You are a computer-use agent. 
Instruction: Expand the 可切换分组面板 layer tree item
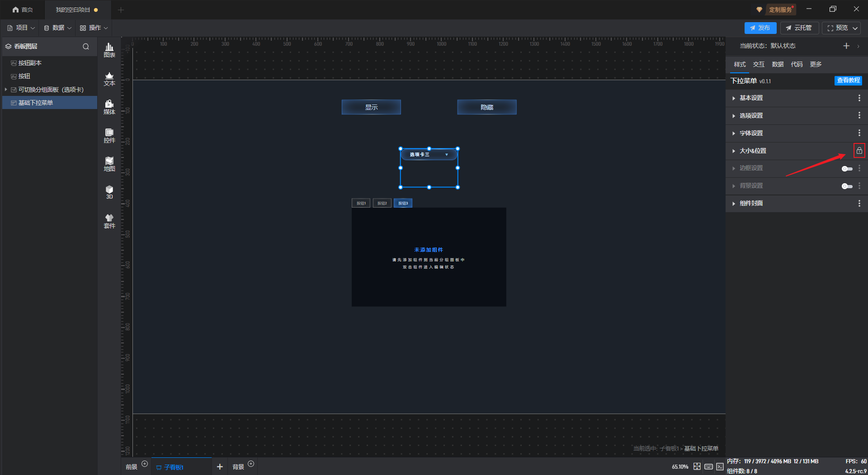[x=6, y=90]
